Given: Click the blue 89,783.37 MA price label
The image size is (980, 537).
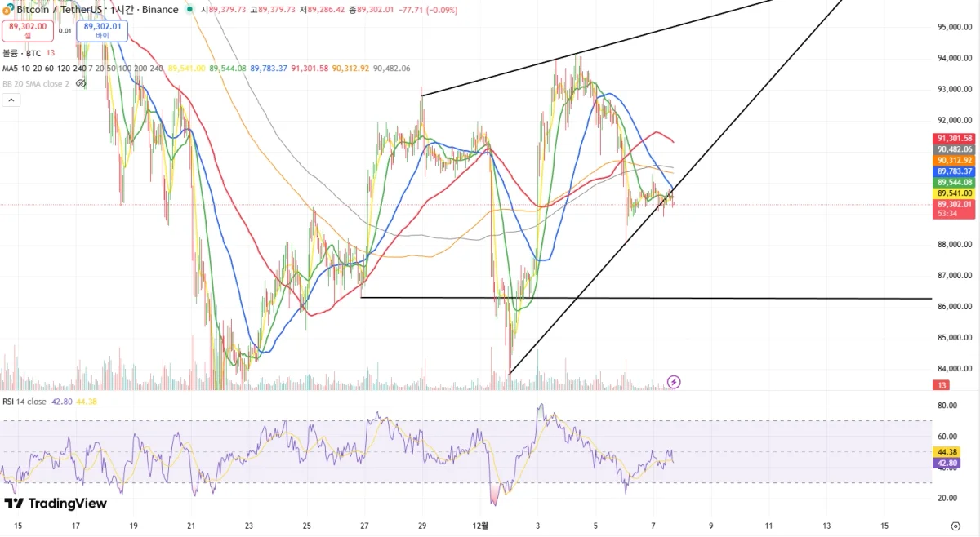Looking at the screenshot, I should [954, 171].
